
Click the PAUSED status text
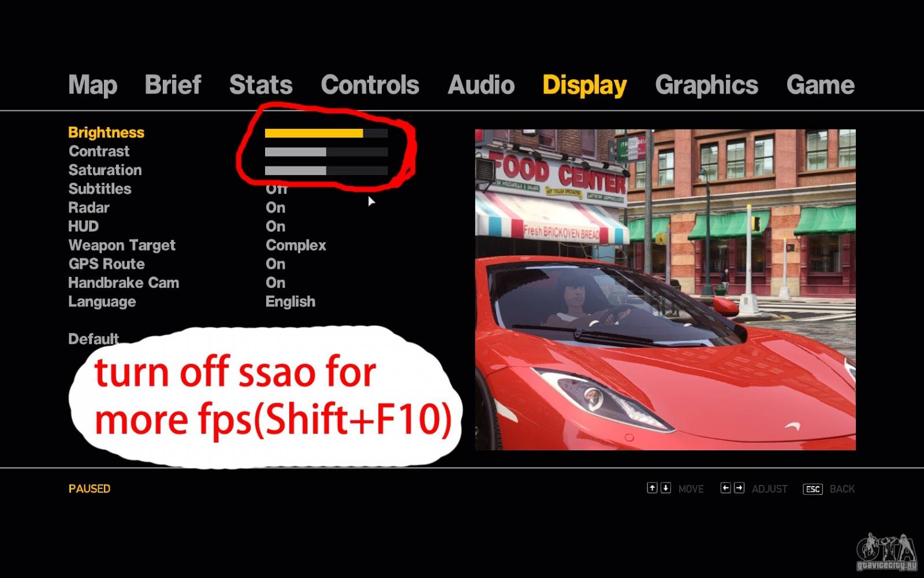pyautogui.click(x=90, y=488)
